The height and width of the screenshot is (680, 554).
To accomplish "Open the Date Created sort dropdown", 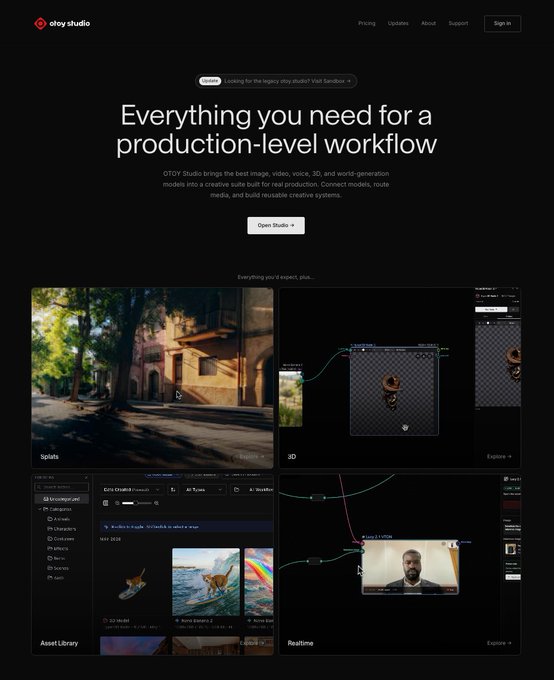I will tap(131, 490).
